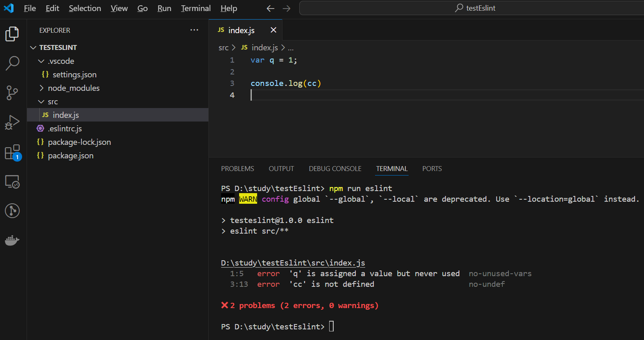Open the Explorer view in activity bar
The height and width of the screenshot is (340, 644).
coord(12,34)
